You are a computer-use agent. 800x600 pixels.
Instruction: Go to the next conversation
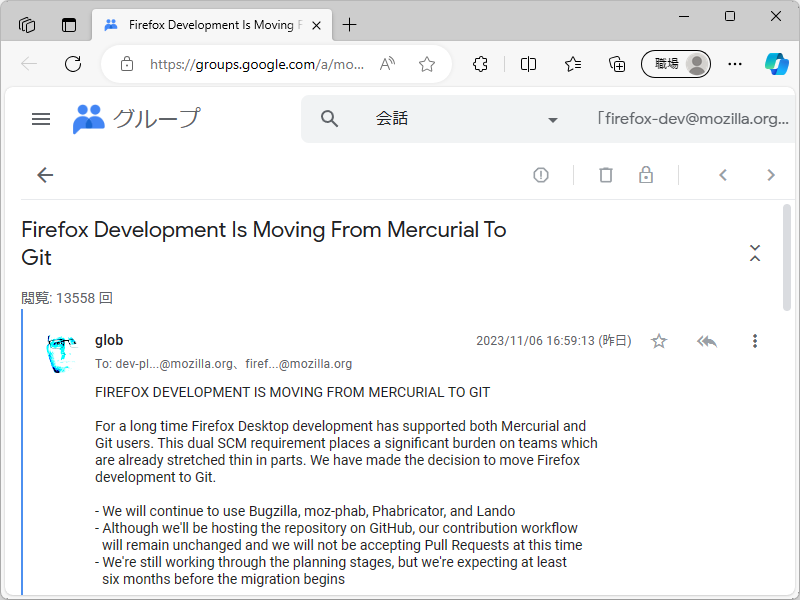(771, 175)
